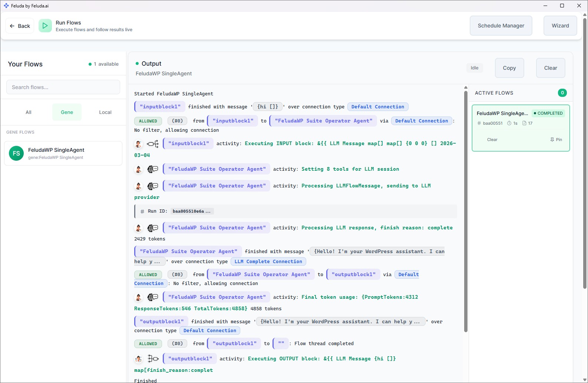Clear the completed flow card
588x383 pixels.
492,140
